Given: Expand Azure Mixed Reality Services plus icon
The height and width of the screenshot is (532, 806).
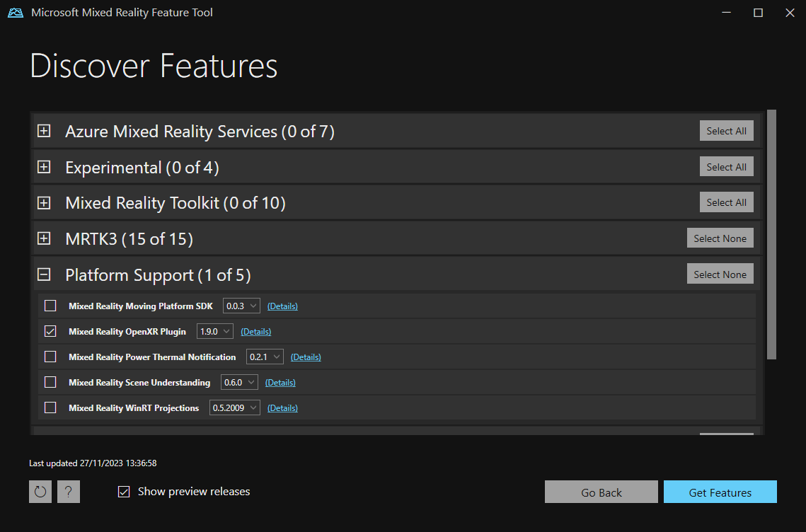Looking at the screenshot, I should point(44,131).
